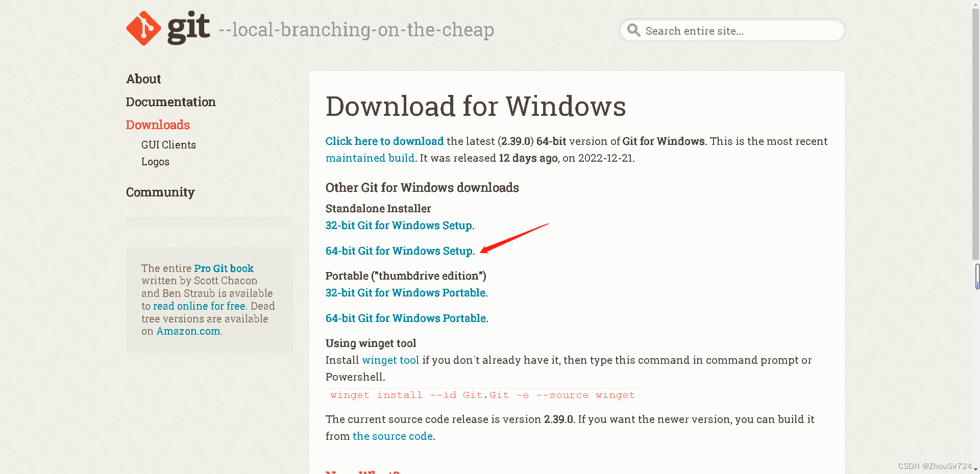Open Logos under Downloads
Viewport: 980px width, 474px height.
coord(155,162)
